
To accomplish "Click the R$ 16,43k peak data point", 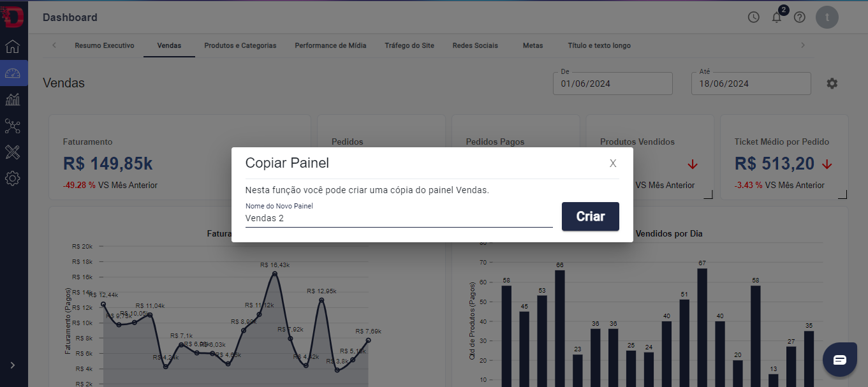I will (275, 274).
